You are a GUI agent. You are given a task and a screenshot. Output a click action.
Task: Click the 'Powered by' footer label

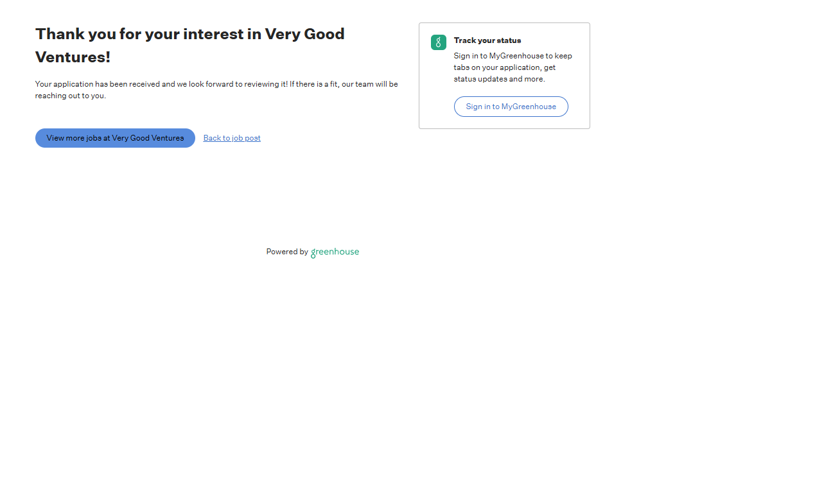point(287,252)
